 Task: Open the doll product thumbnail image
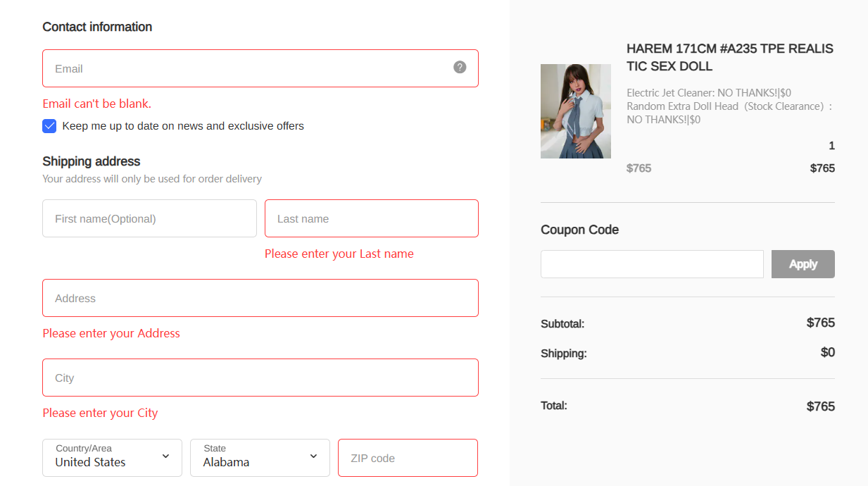coord(575,111)
